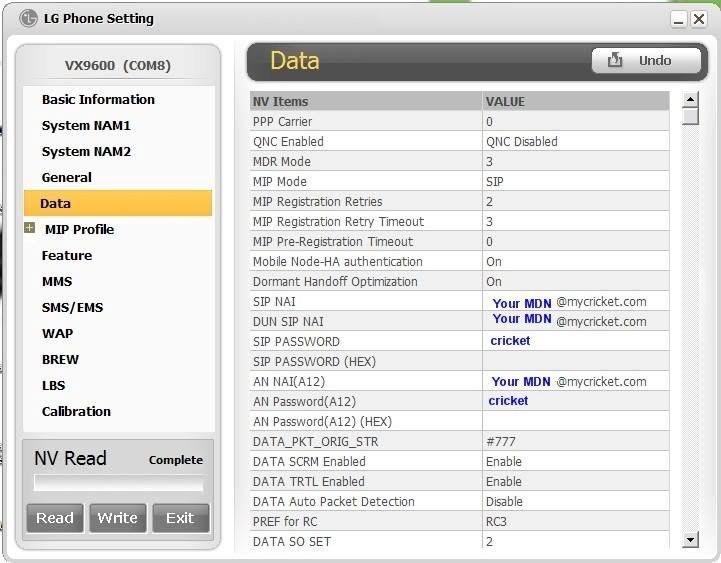The image size is (721, 563).
Task: Click the PPP Carrier row label
Action: coord(282,121)
